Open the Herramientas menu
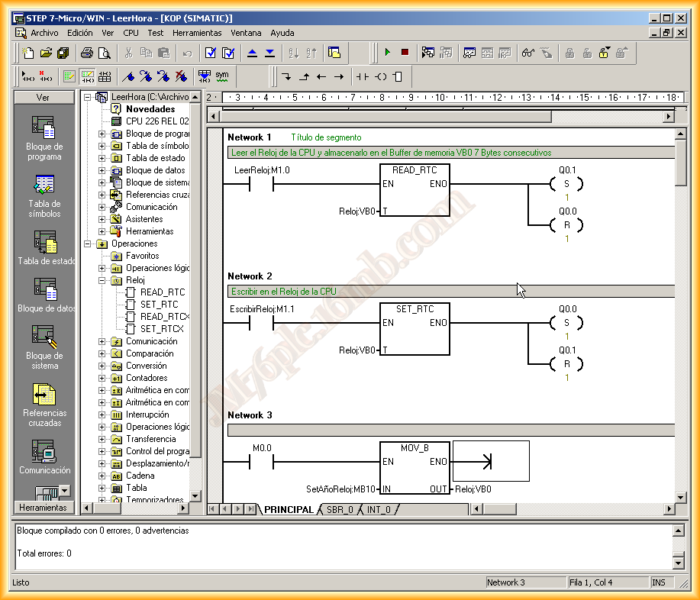The image size is (700, 600). pos(197,33)
